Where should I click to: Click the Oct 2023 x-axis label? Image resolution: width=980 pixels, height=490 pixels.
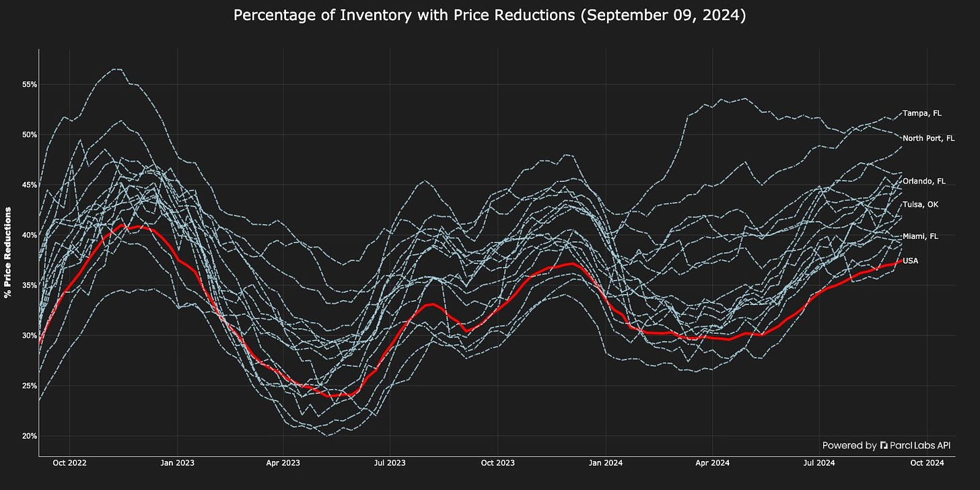tap(497, 463)
